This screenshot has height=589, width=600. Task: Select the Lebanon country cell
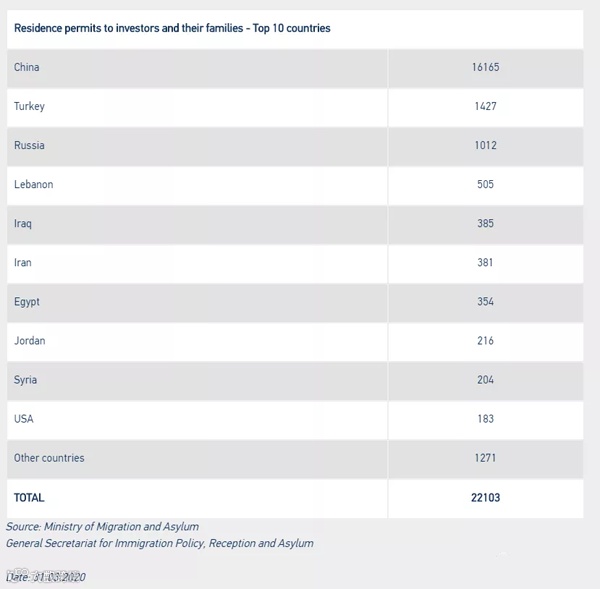(34, 184)
